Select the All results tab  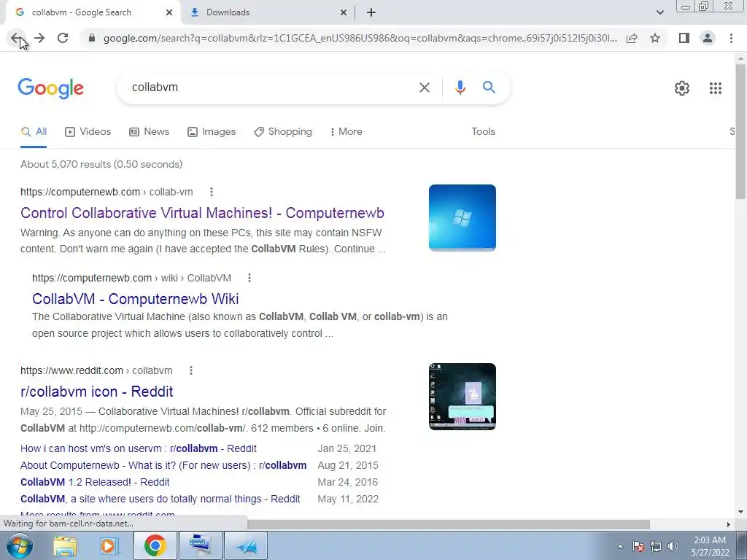click(x=34, y=132)
